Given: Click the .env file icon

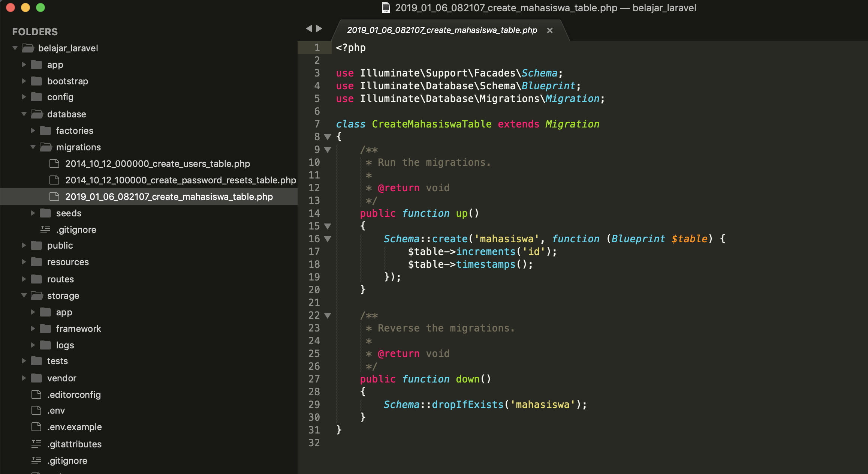Looking at the screenshot, I should click(x=36, y=410).
